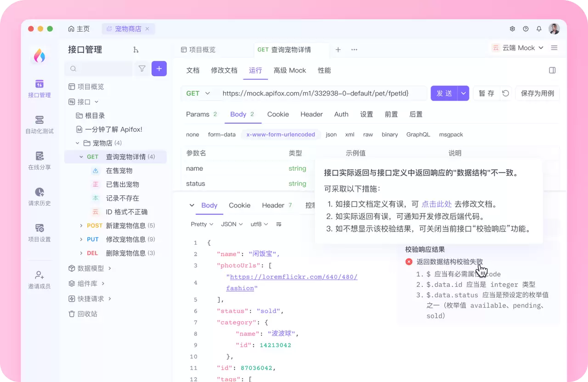The height and width of the screenshot is (382, 588).
Task: Select the binary body type
Action: pos(390,135)
